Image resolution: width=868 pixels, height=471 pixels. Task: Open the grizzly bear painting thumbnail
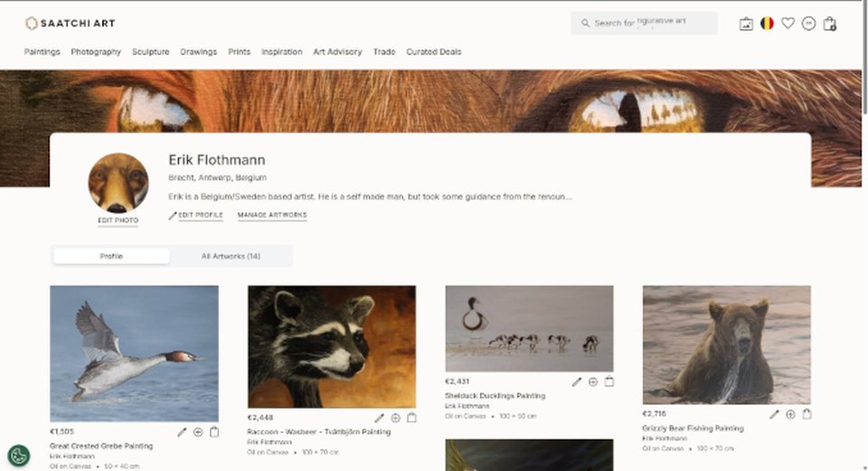pyautogui.click(x=727, y=344)
